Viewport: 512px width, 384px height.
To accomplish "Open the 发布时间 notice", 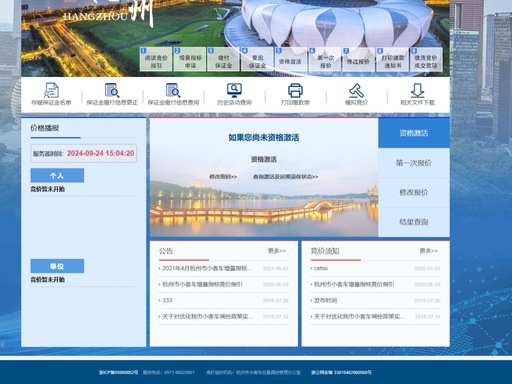I will click(x=325, y=300).
